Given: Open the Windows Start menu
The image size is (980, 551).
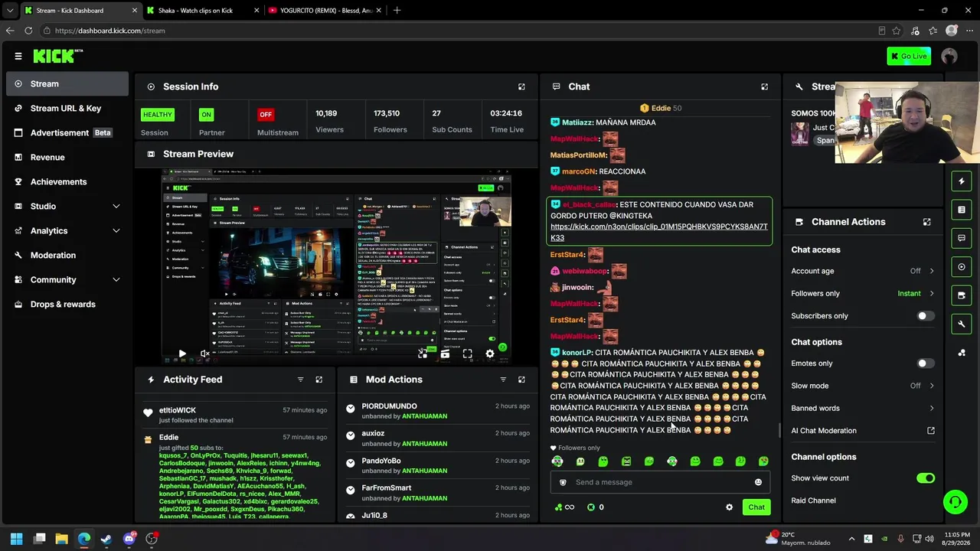Looking at the screenshot, I should coord(17,539).
